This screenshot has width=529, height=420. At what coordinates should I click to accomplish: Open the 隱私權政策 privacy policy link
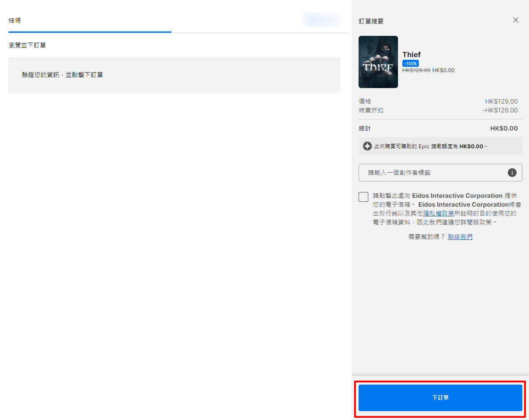click(x=438, y=214)
